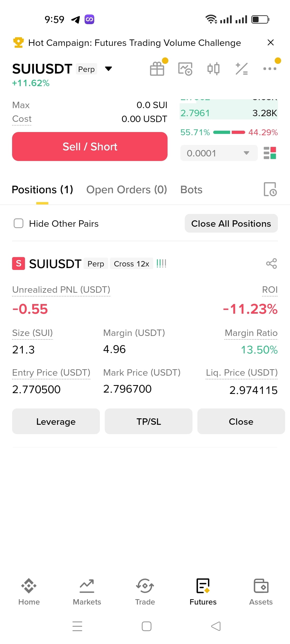Open the gift box rewards icon
Screen dimensions: 290x644
coord(157,69)
